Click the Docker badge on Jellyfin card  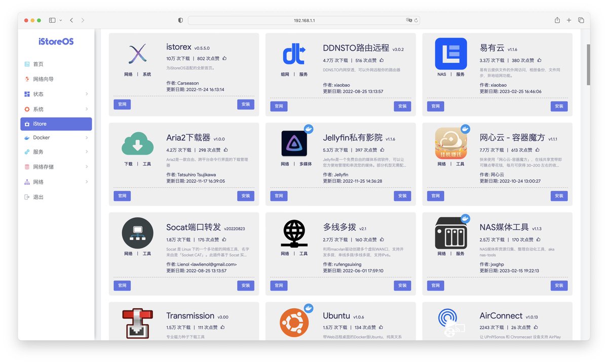308,129
